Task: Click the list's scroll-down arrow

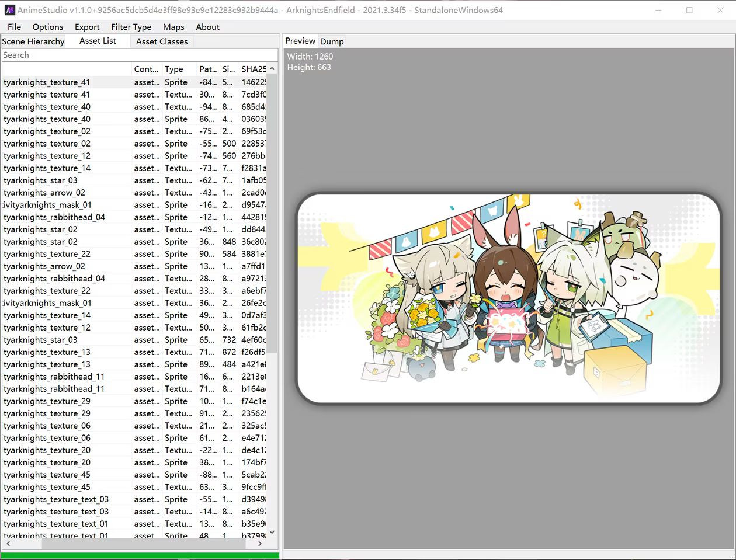Action: [x=272, y=533]
